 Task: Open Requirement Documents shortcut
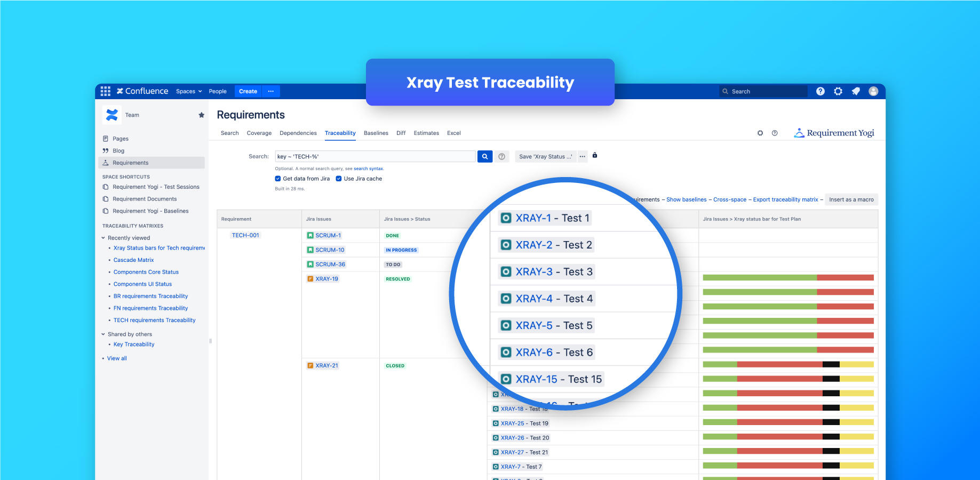click(145, 199)
